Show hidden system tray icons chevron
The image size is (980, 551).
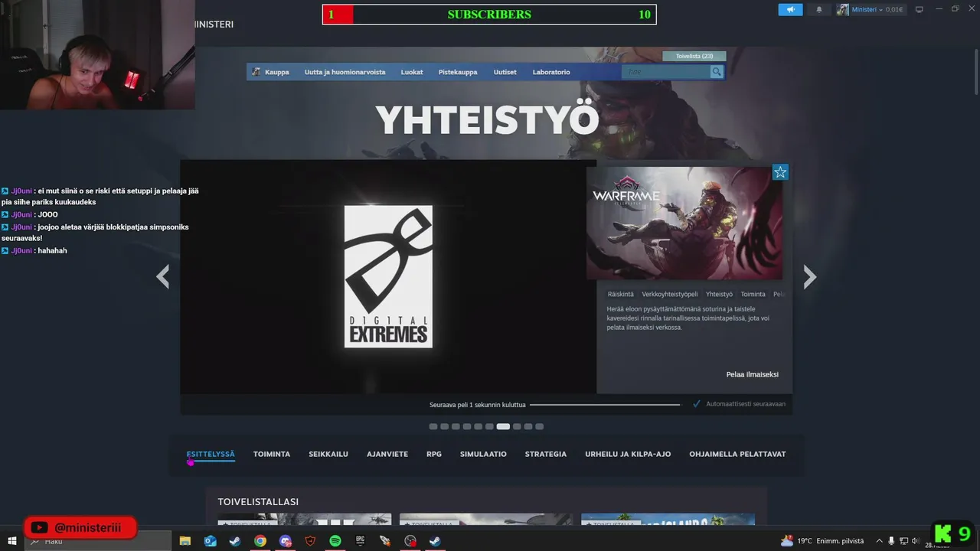(879, 541)
